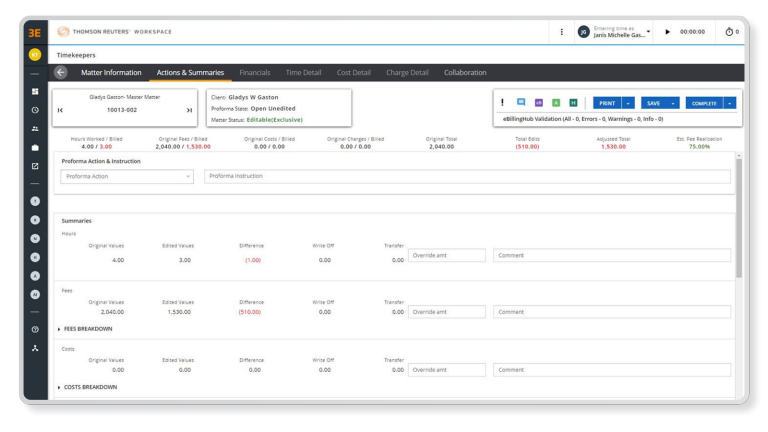The height and width of the screenshot is (432, 768).
Task: Switch to the Collaboration tab
Action: (x=465, y=73)
